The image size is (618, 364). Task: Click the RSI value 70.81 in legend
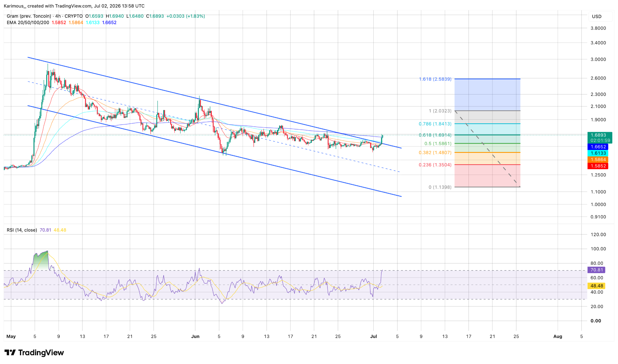pos(45,230)
